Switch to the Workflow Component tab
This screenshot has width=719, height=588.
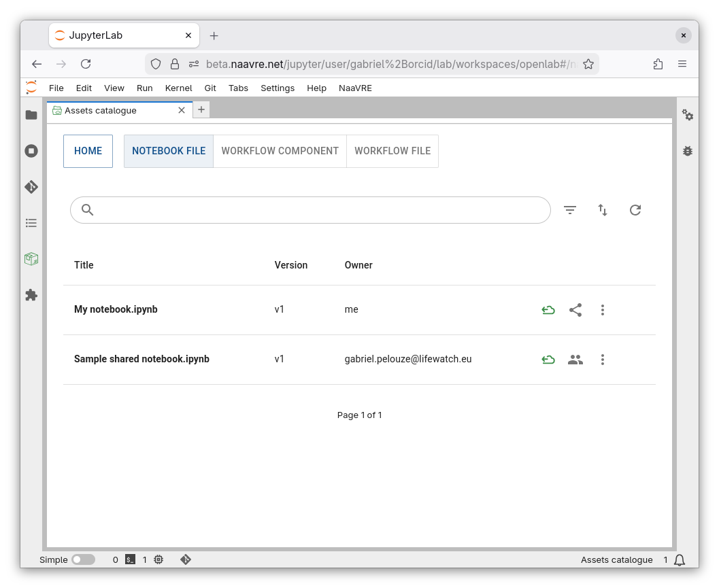click(x=280, y=151)
